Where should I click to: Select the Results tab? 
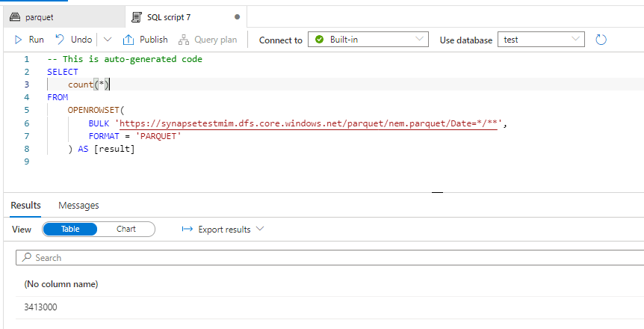(25, 205)
